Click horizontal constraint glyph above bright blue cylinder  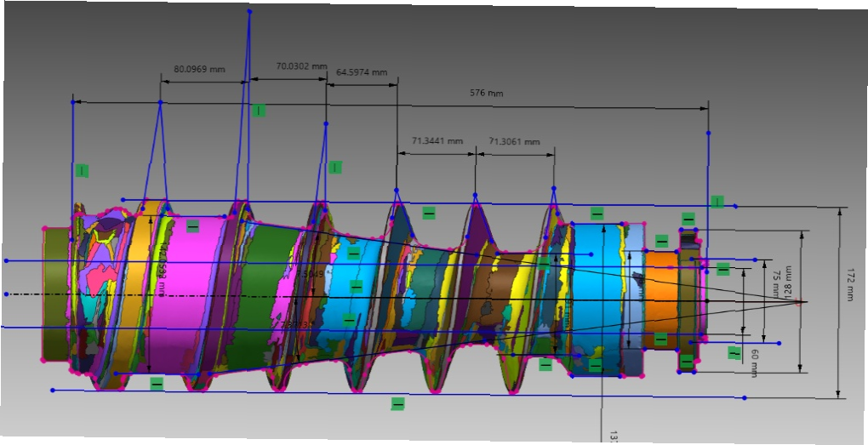(x=597, y=213)
